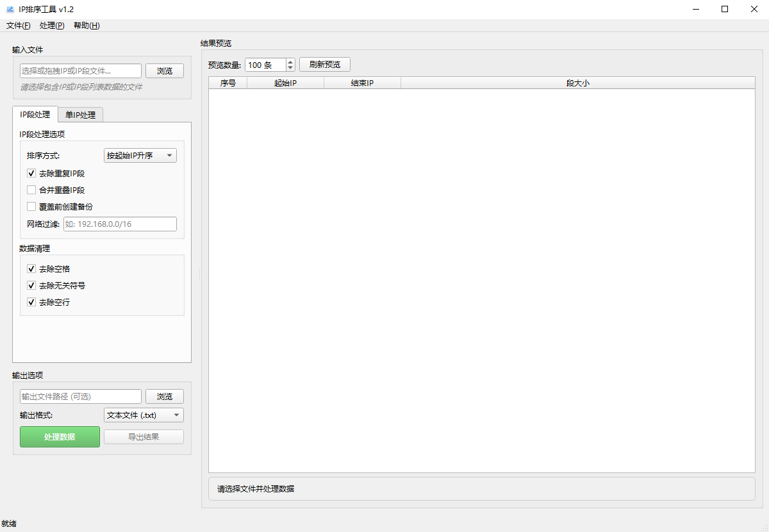Image resolution: width=769 pixels, height=532 pixels.
Task: Click the 刷新预览 button
Action: pos(324,65)
